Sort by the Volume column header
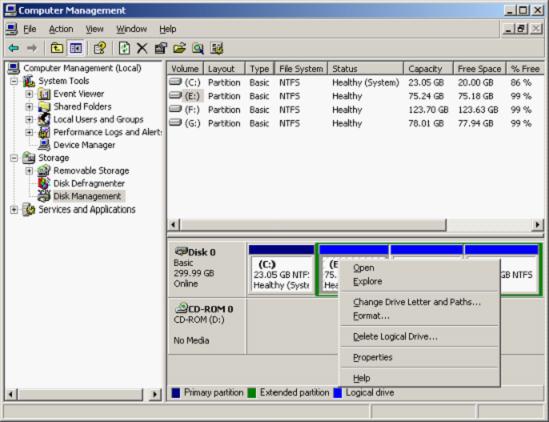549x422 pixels. tap(185, 69)
